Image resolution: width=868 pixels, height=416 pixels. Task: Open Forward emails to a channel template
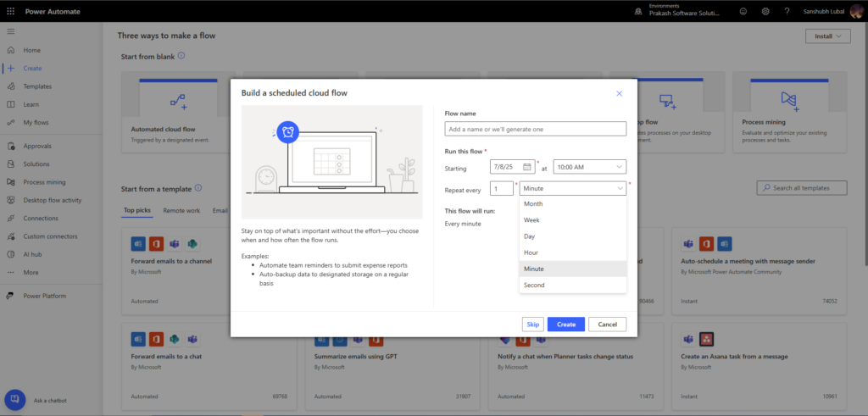pyautogui.click(x=171, y=261)
